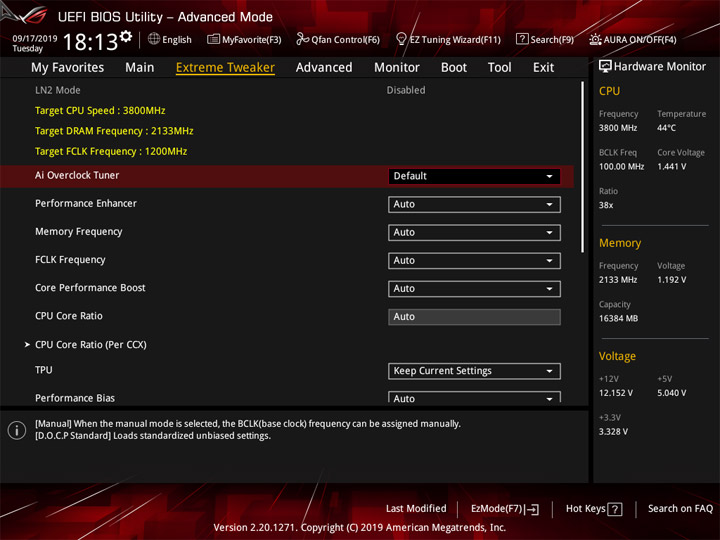Click Core Voltage 1.441 V value

671,166
